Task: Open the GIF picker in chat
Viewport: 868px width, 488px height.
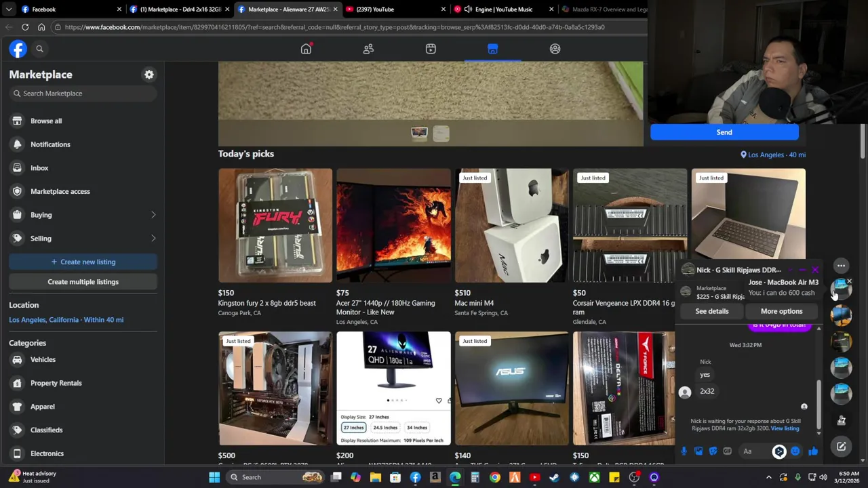Action: click(727, 451)
